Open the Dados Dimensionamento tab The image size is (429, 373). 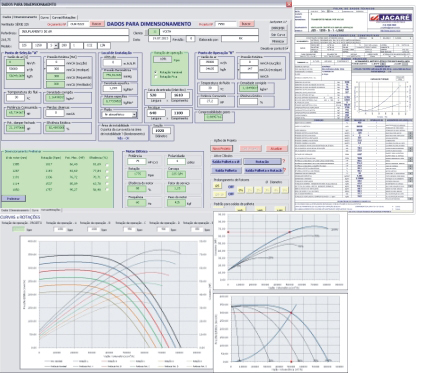click(x=20, y=17)
